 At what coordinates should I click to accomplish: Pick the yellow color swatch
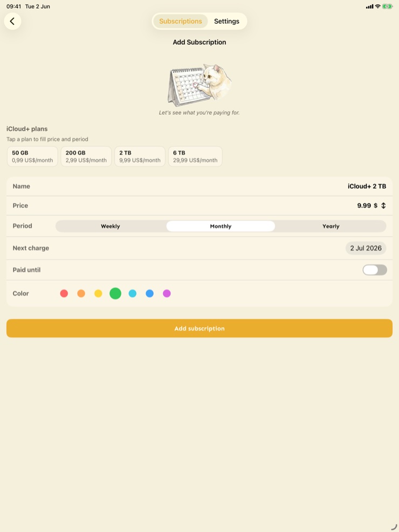point(98,293)
